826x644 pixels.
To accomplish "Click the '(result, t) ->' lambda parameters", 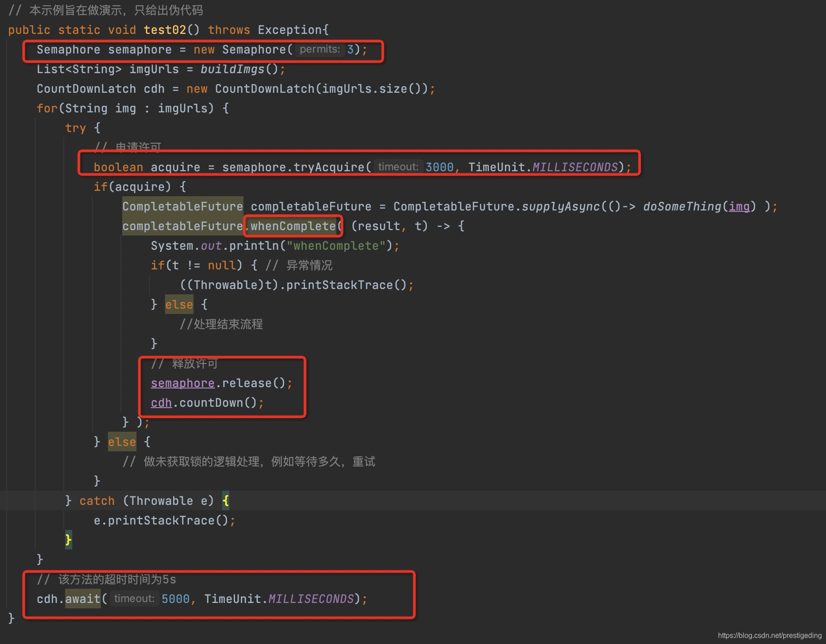I will (x=401, y=226).
